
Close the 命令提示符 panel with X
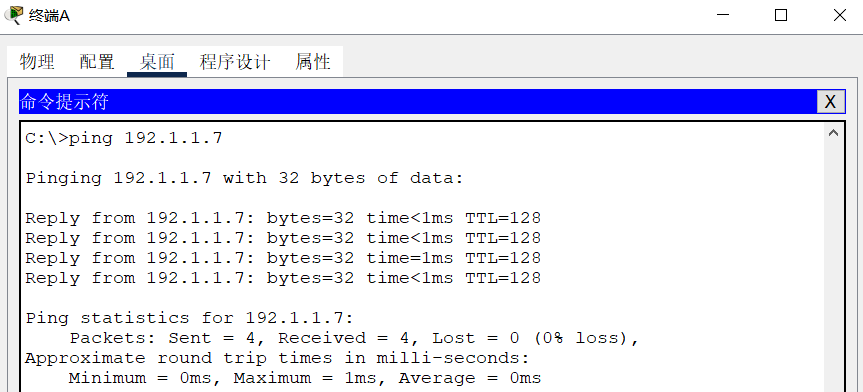830,102
